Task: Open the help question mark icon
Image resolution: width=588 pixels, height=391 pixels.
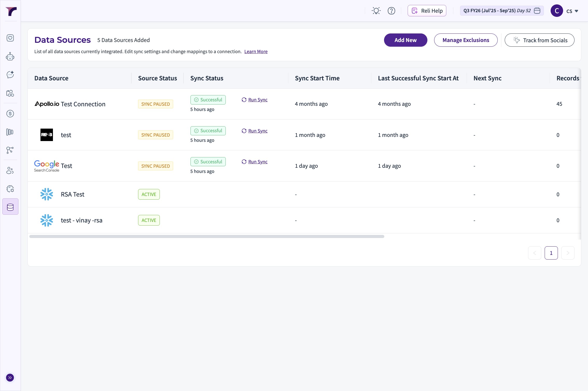Action: pos(391,11)
